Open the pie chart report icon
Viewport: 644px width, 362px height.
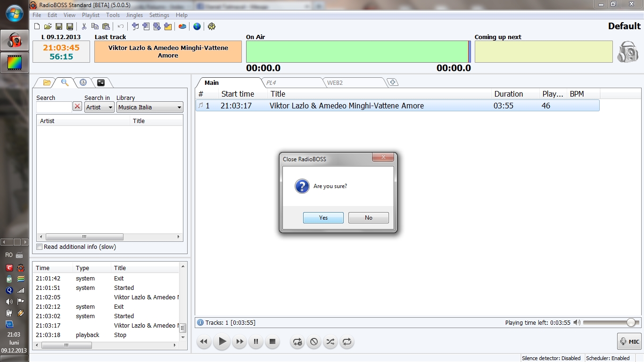pyautogui.click(x=182, y=26)
